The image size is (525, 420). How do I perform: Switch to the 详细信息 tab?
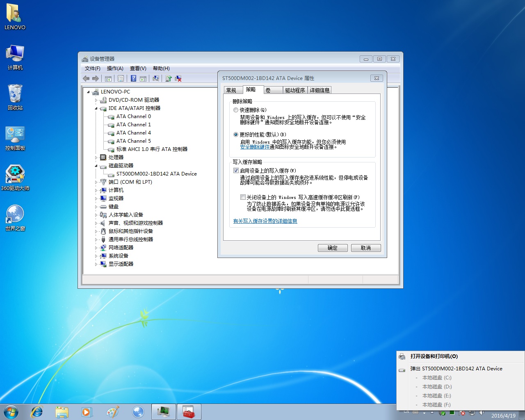pyautogui.click(x=320, y=90)
